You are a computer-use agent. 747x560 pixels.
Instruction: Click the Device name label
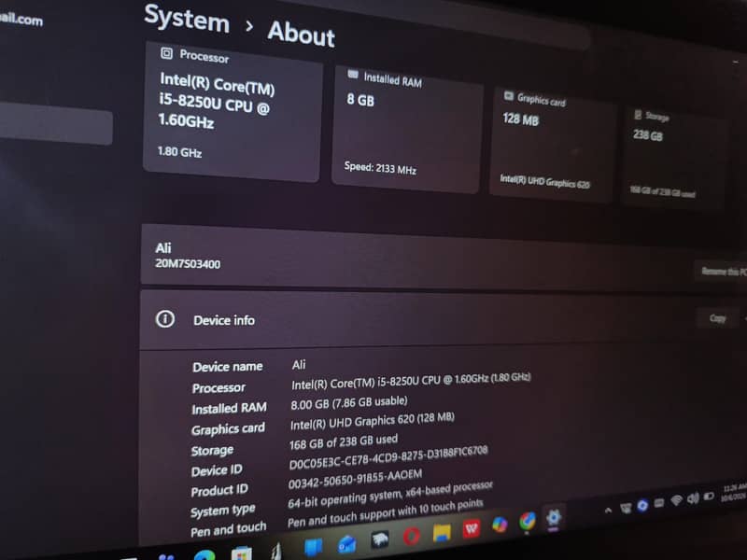pos(227,367)
